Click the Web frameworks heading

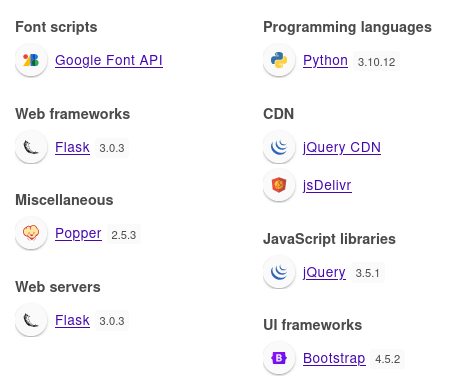(x=73, y=114)
